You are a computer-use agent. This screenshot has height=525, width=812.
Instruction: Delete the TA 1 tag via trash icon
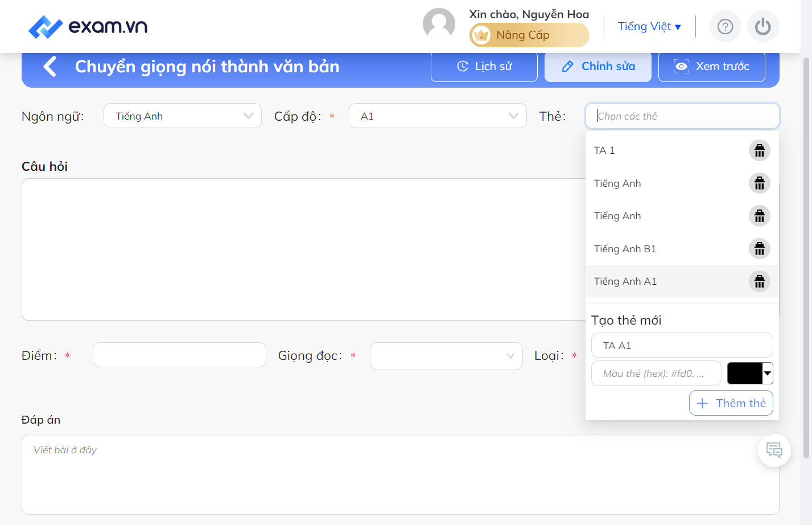click(x=759, y=150)
